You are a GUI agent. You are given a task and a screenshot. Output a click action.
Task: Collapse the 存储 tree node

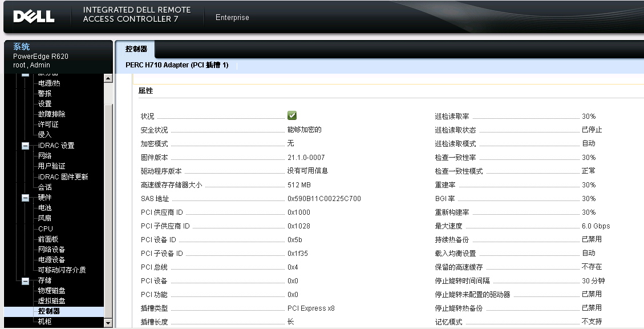[x=26, y=281]
